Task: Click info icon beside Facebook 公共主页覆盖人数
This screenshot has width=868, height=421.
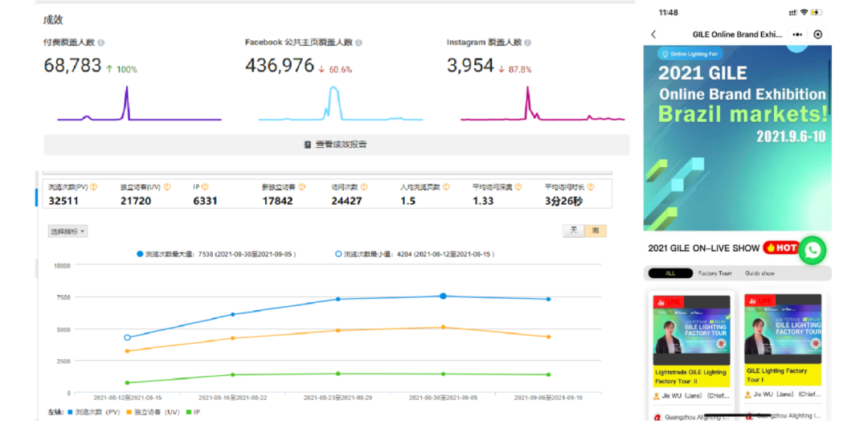Action: click(358, 43)
